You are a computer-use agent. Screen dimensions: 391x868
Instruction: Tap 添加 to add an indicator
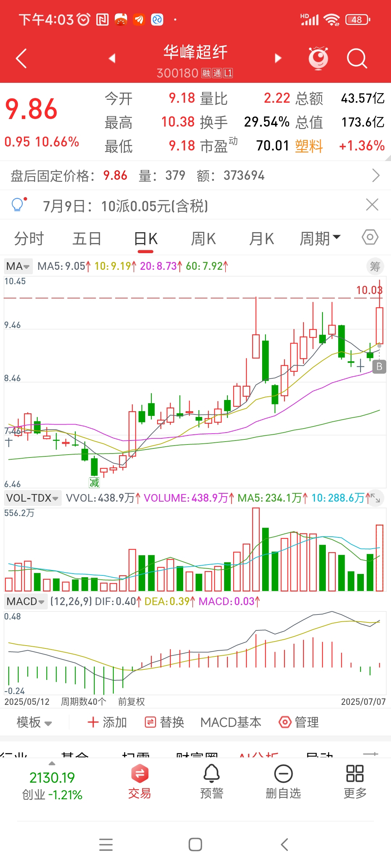(x=107, y=722)
